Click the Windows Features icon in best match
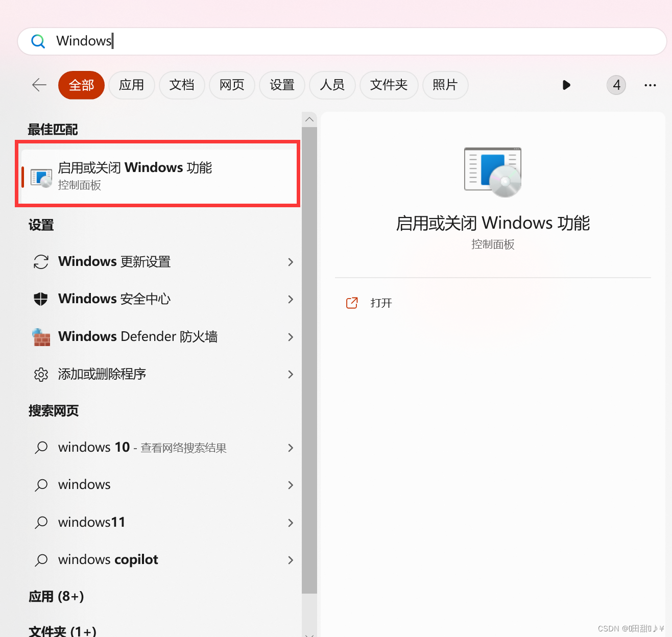This screenshot has width=672, height=637. [41, 178]
